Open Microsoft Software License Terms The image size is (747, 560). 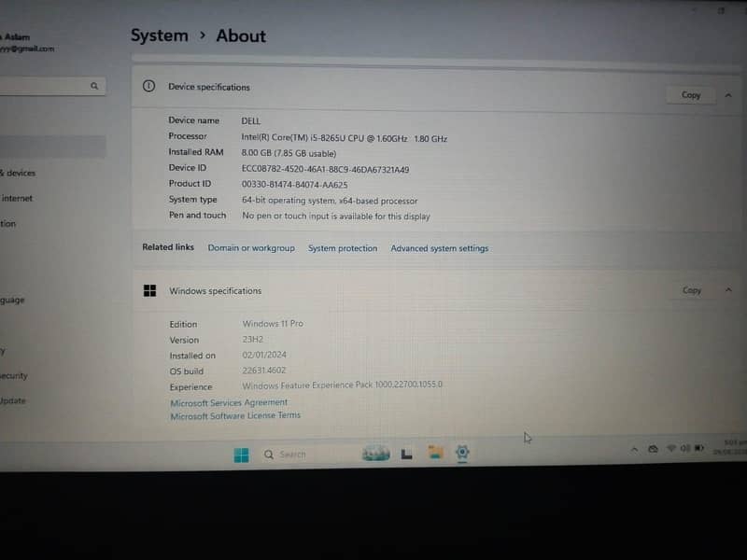click(x=235, y=415)
